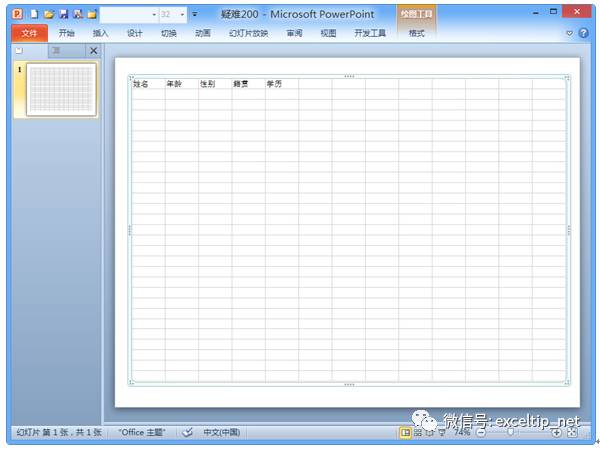
Task: Switch to the 视图 (View) ribbon tab
Action: point(328,33)
